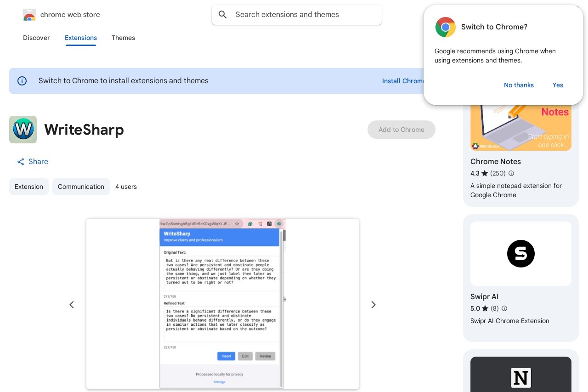Open the Swipr AI logo card
This screenshot has width=588, height=392.
[x=521, y=254]
